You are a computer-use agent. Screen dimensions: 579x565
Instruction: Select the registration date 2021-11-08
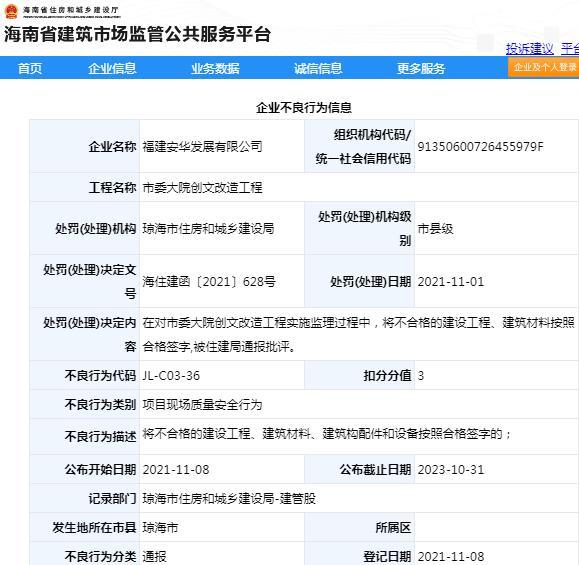pos(450,556)
